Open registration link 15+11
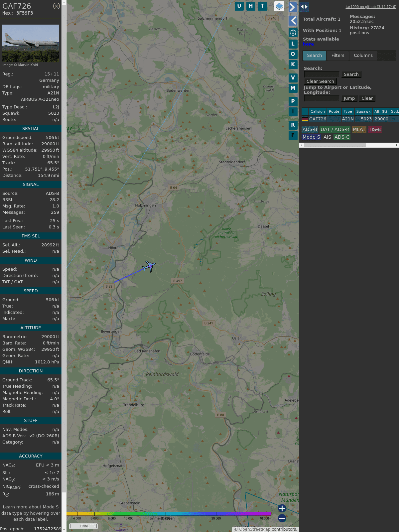 pos(52,74)
